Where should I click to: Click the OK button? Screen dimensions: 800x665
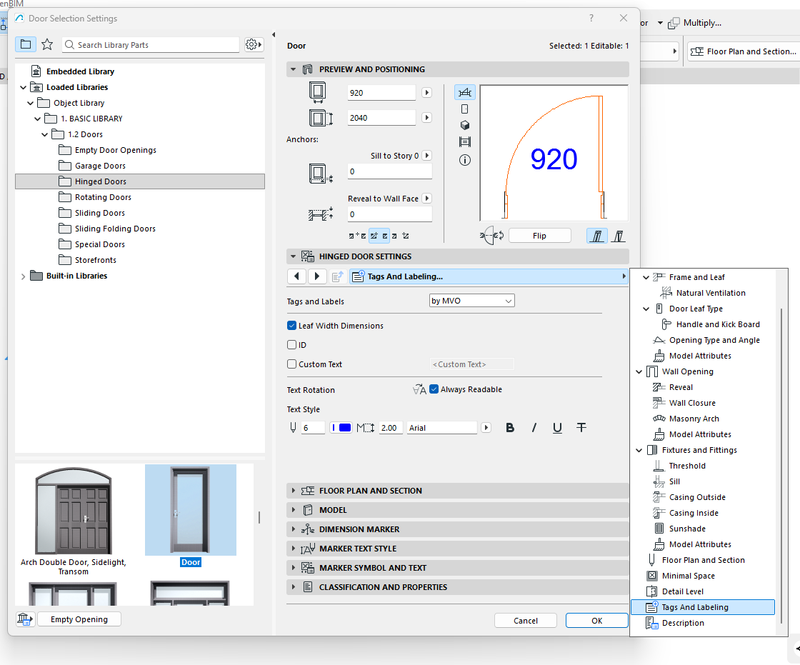click(x=596, y=621)
